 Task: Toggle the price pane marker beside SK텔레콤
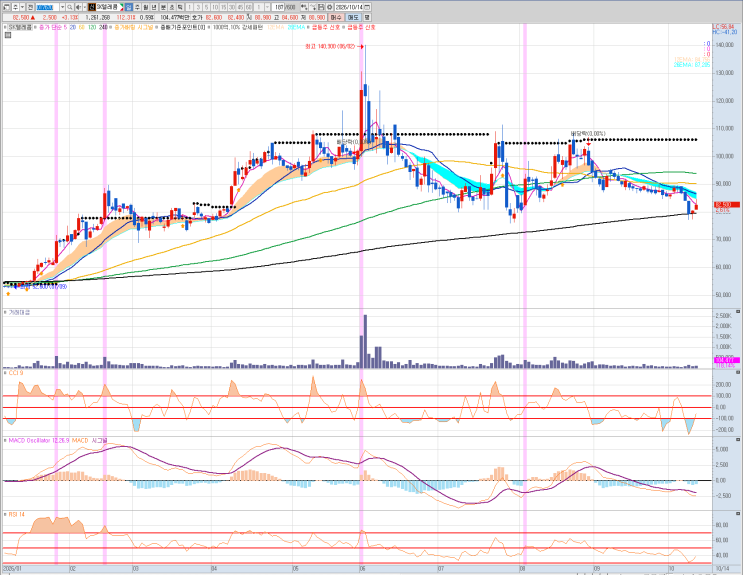coord(5,27)
